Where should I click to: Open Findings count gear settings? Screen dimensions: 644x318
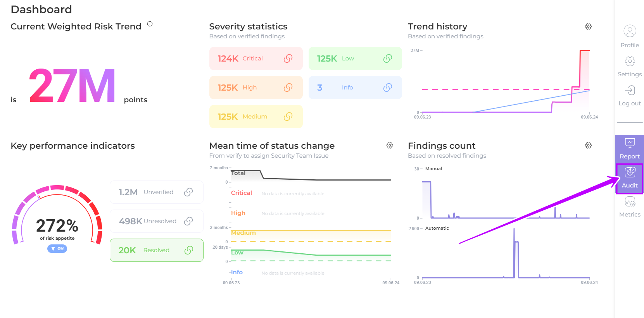click(x=588, y=145)
